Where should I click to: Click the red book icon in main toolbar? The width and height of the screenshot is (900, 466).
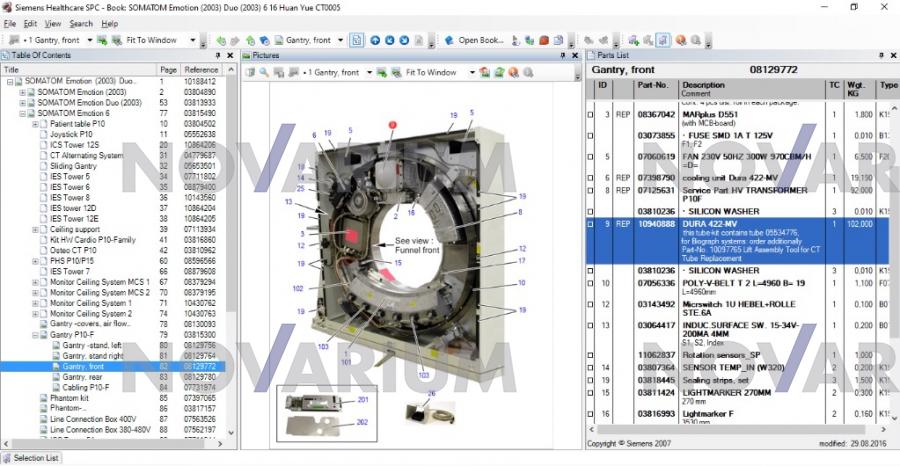pyautogui.click(x=545, y=40)
